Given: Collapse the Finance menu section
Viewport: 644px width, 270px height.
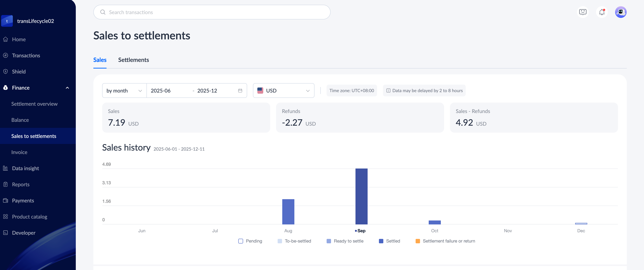Looking at the screenshot, I should coord(67,88).
